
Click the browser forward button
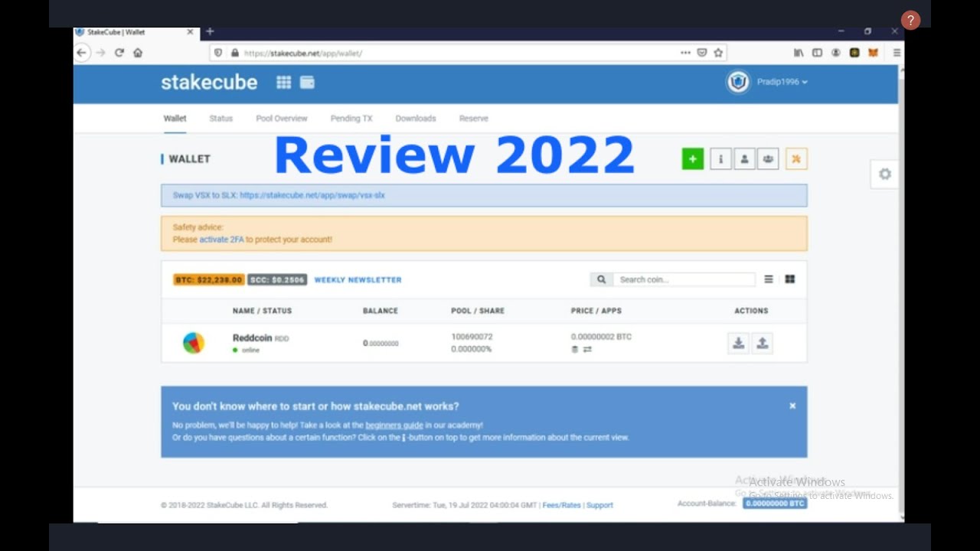pos(100,53)
